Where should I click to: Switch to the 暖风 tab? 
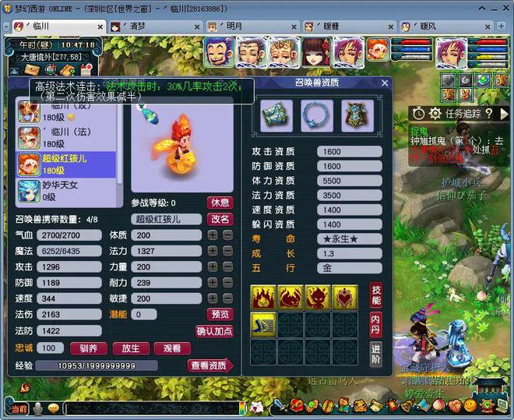[x=445, y=26]
